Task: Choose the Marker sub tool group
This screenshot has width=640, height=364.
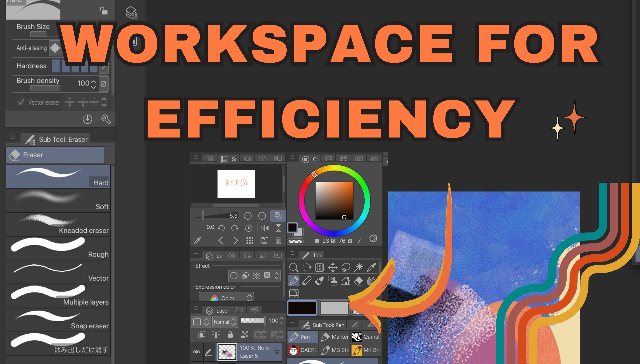Action: [x=334, y=337]
